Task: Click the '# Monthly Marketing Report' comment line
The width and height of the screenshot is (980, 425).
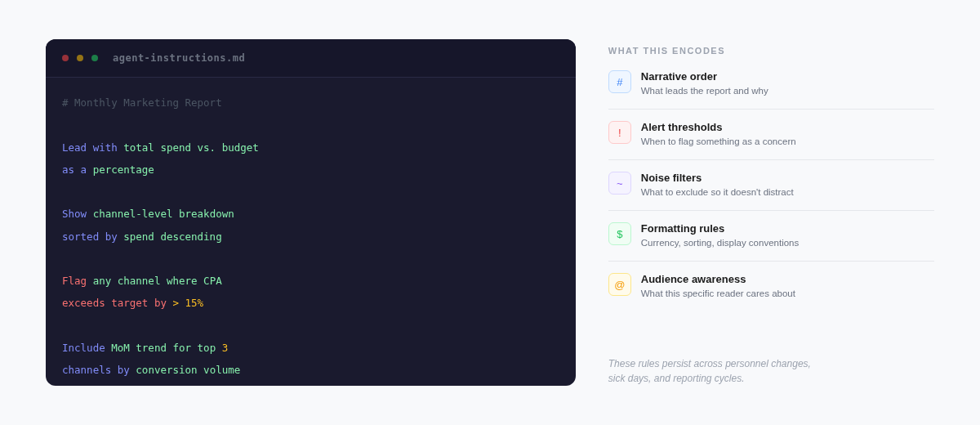Action: tap(142, 103)
